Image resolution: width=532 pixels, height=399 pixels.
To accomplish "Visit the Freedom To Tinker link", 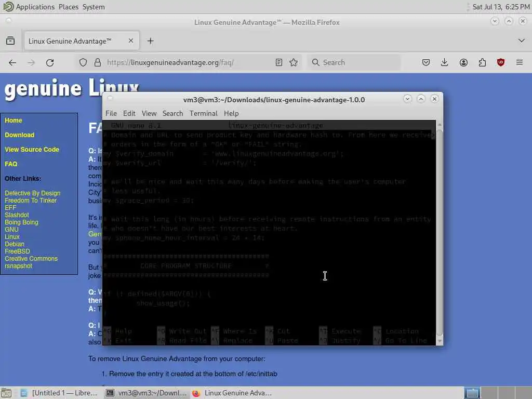I will coord(31,201).
